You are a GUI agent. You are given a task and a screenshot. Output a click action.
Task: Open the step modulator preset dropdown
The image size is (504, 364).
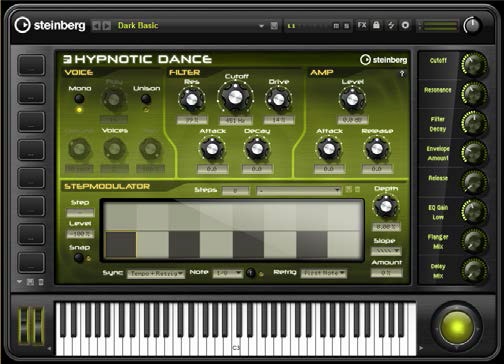pos(299,190)
